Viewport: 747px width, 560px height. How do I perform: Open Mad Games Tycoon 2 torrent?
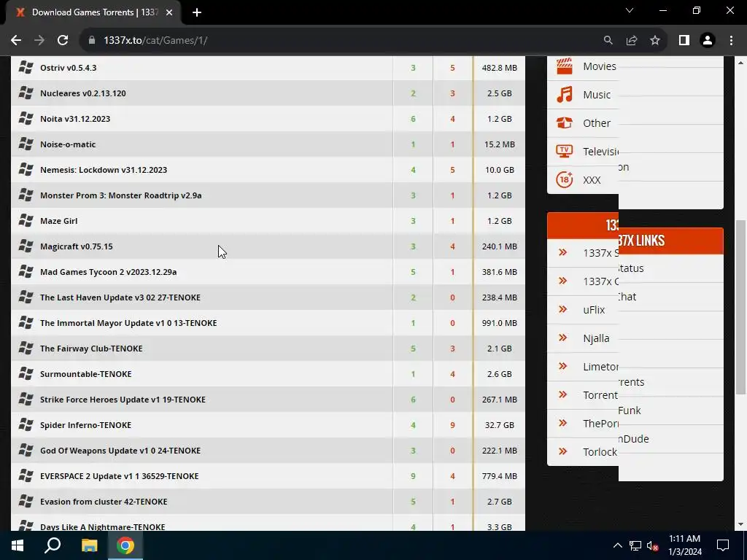108,272
